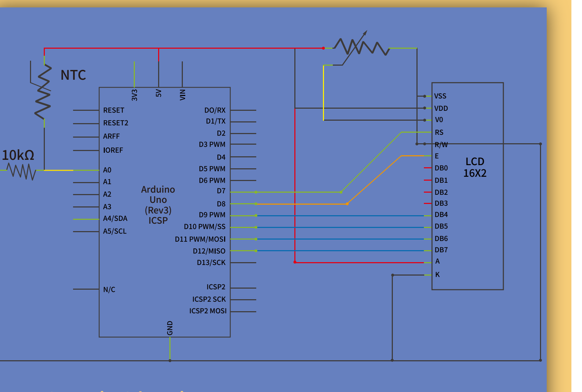
Task: Click the E pin on the LCD
Action: tap(437, 156)
